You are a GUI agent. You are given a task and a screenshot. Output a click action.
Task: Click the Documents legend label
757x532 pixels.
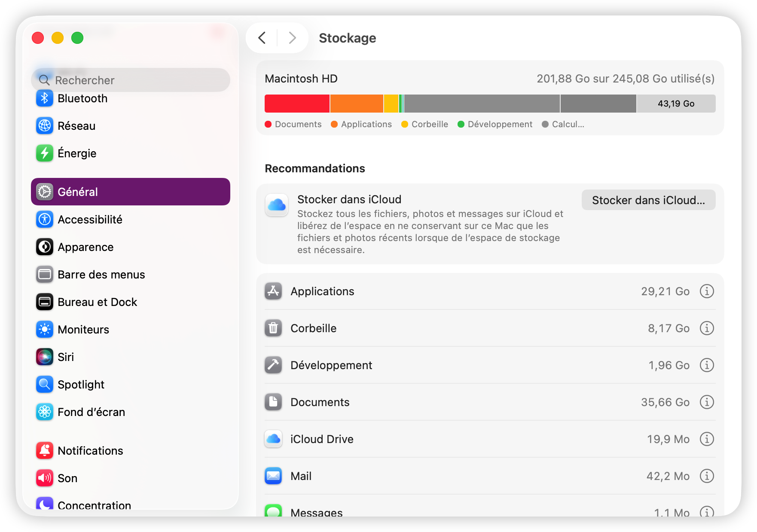298,124
